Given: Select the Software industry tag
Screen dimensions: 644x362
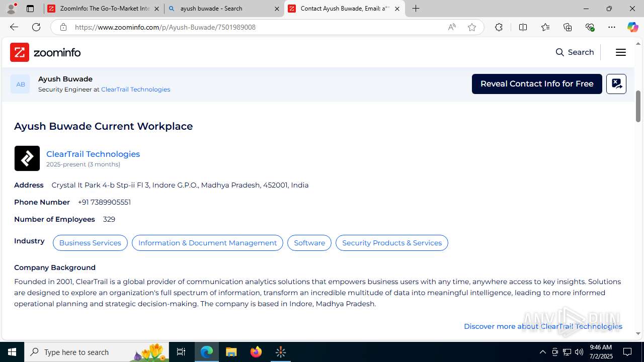Looking at the screenshot, I should [x=309, y=243].
